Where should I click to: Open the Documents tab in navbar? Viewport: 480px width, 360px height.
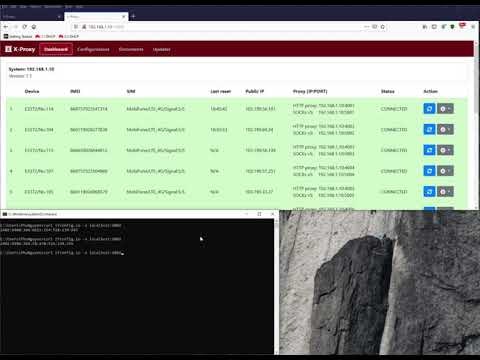coord(131,49)
